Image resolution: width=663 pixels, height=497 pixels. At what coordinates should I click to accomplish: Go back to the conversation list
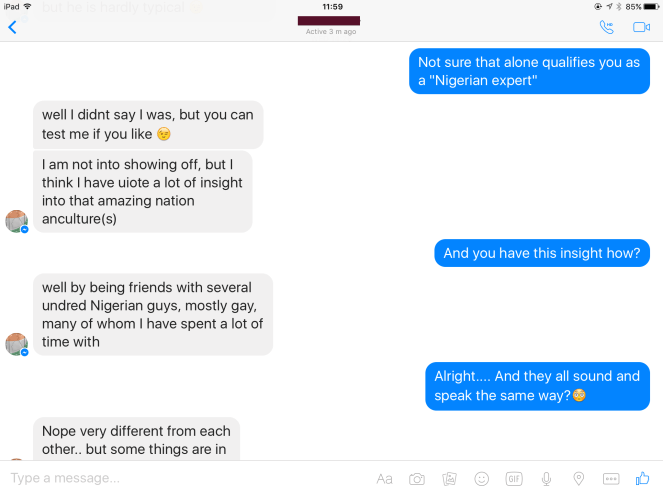[x=13, y=27]
